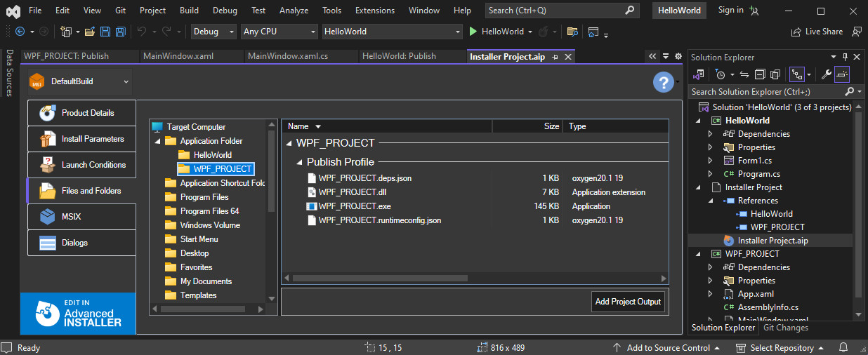Click Properties wrench icon in Solution Explorer

(x=827, y=74)
